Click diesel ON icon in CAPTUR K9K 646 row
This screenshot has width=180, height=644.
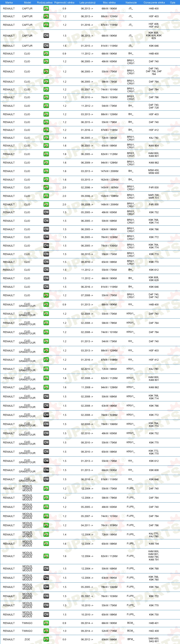tap(46, 46)
